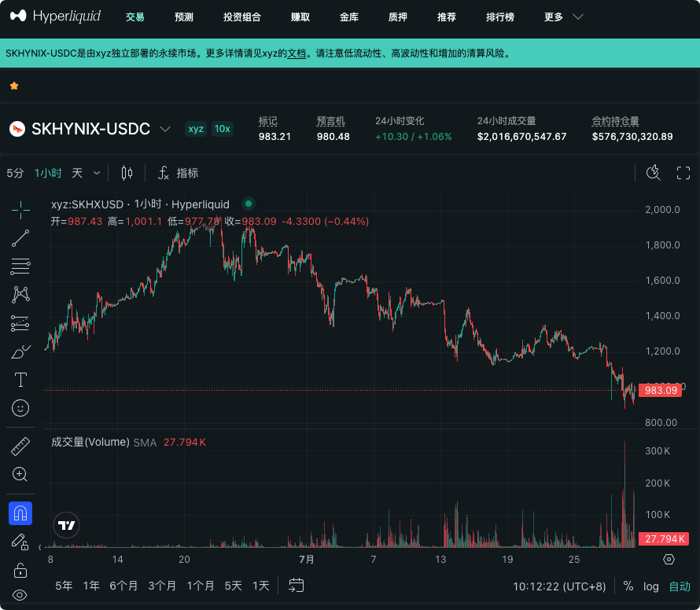This screenshot has height=610, width=700.
Task: Toggle percent scale mode
Action: click(628, 586)
